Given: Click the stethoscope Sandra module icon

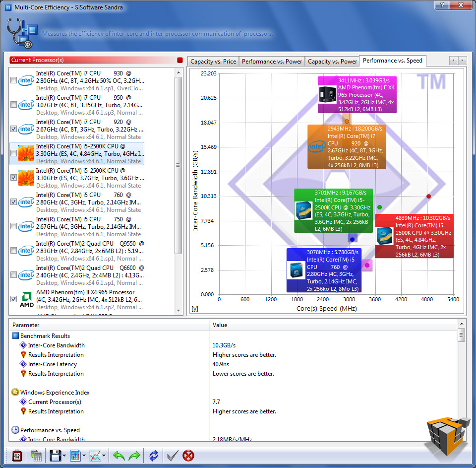Looking at the screenshot, I should [21, 33].
